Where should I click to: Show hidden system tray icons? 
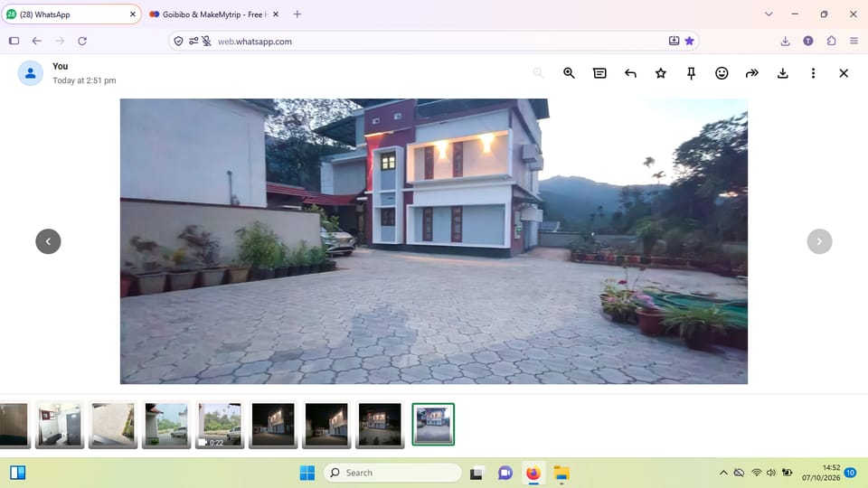[x=723, y=473]
